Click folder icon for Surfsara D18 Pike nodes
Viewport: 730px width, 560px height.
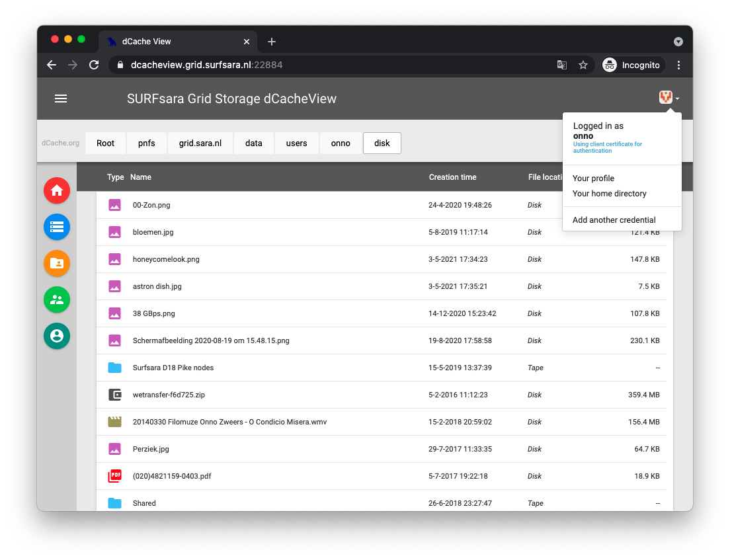[114, 368]
